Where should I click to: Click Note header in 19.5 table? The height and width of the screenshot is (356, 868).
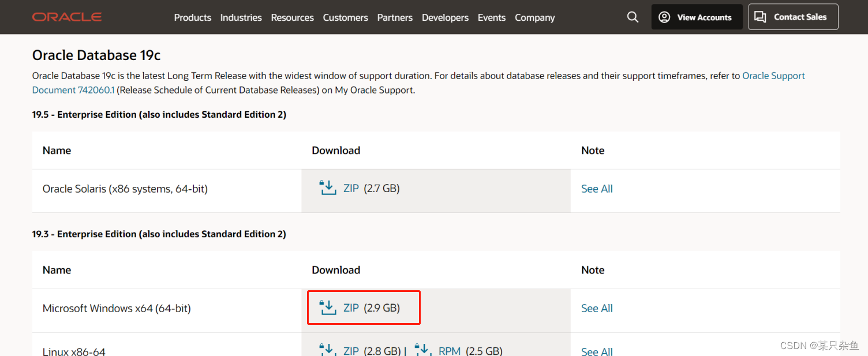593,151
